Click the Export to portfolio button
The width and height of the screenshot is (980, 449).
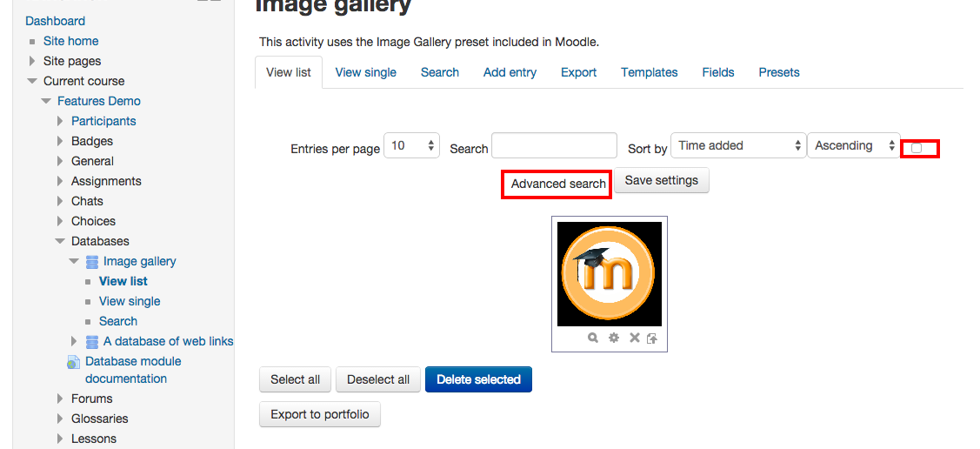[319, 414]
